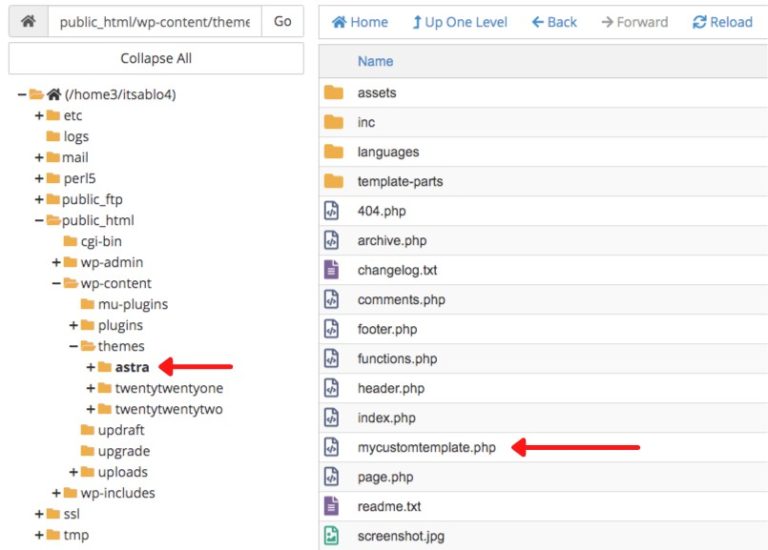The height and width of the screenshot is (550, 768).
Task: Reload the file listing
Action: click(x=722, y=22)
